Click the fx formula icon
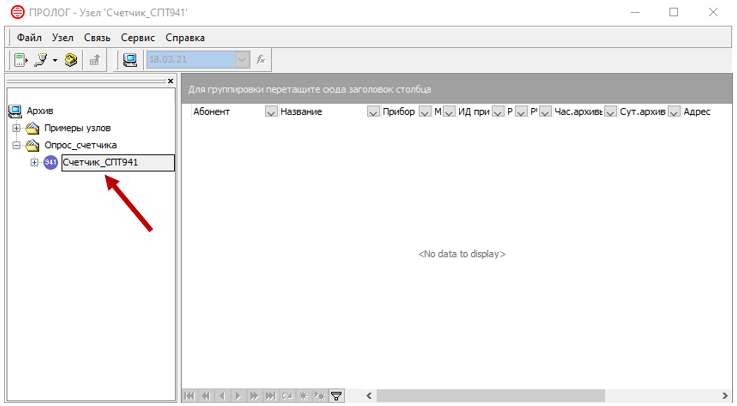Viewport: 737px width, 406px height. [x=261, y=60]
